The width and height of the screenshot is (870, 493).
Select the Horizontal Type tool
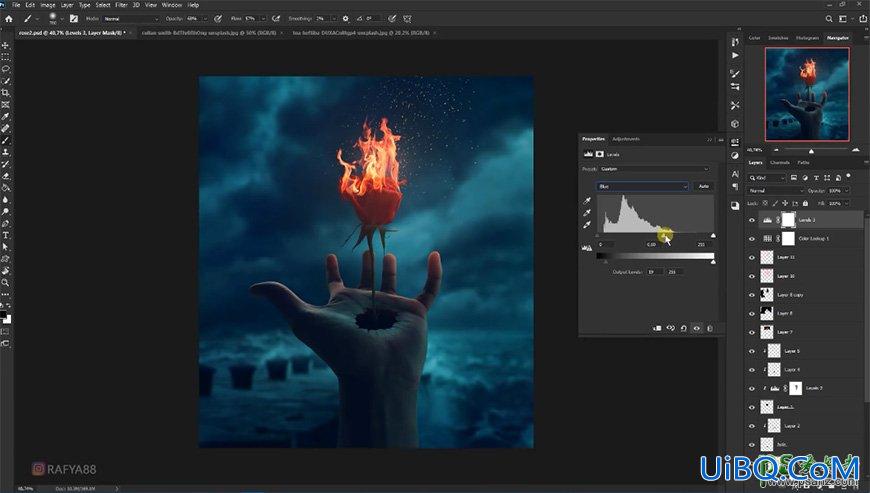pos(6,235)
